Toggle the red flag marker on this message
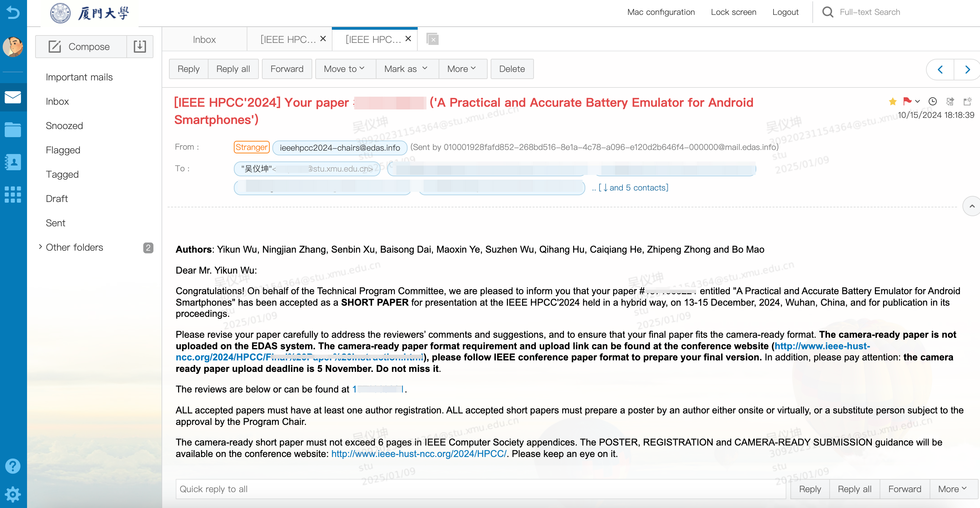The width and height of the screenshot is (980, 508). [x=907, y=101]
